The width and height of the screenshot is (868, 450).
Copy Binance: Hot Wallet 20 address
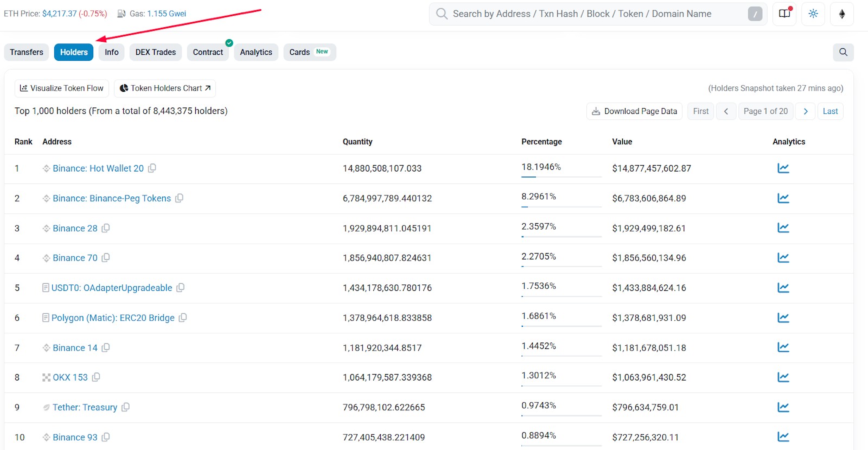tap(152, 168)
